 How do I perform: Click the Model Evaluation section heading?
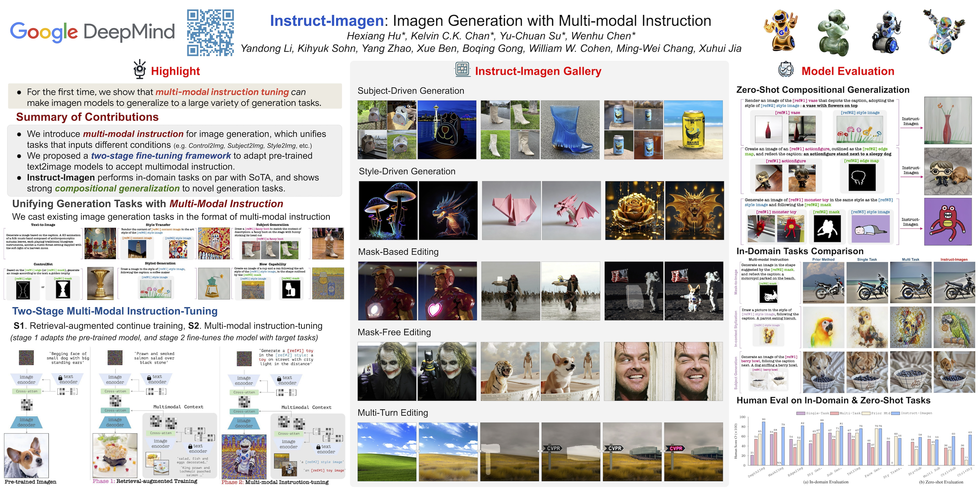(848, 71)
